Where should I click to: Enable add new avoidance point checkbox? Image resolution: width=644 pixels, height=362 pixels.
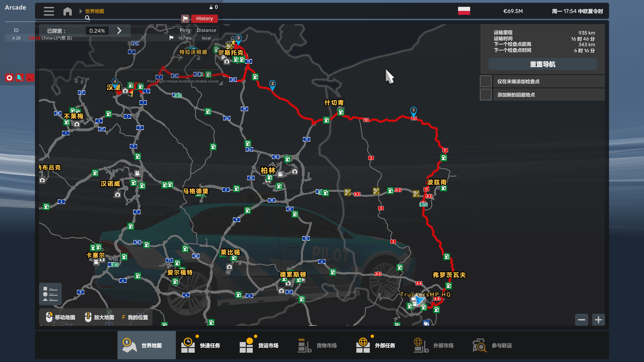point(486,95)
